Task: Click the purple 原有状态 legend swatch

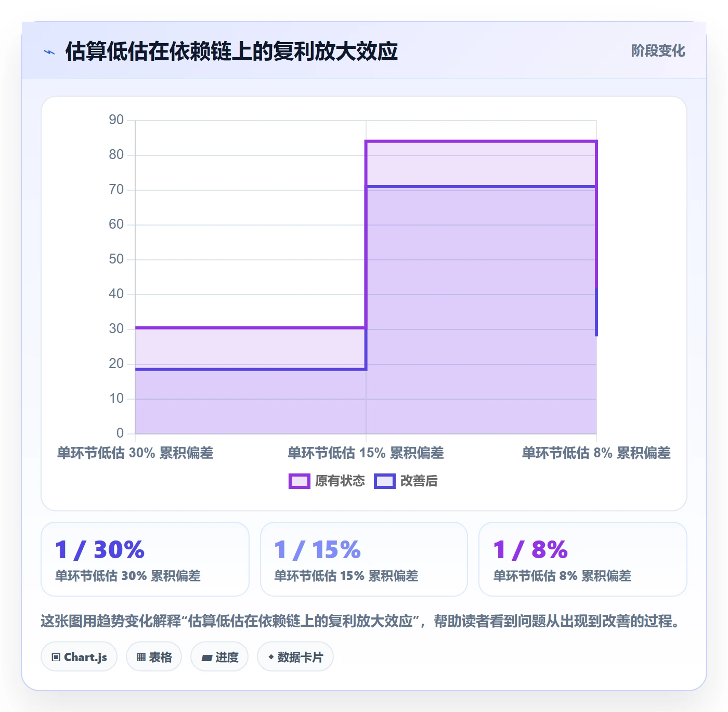Action: click(299, 481)
